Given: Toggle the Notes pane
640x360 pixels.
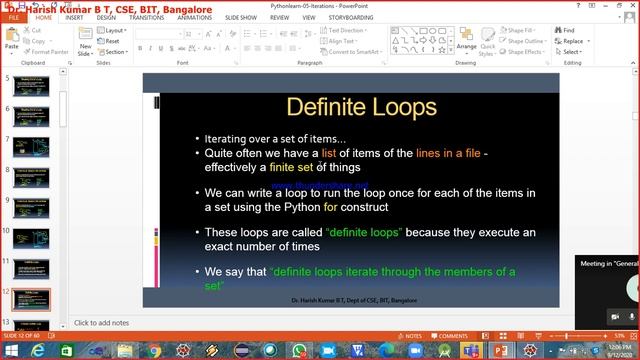Looking at the screenshot, I should (409, 336).
